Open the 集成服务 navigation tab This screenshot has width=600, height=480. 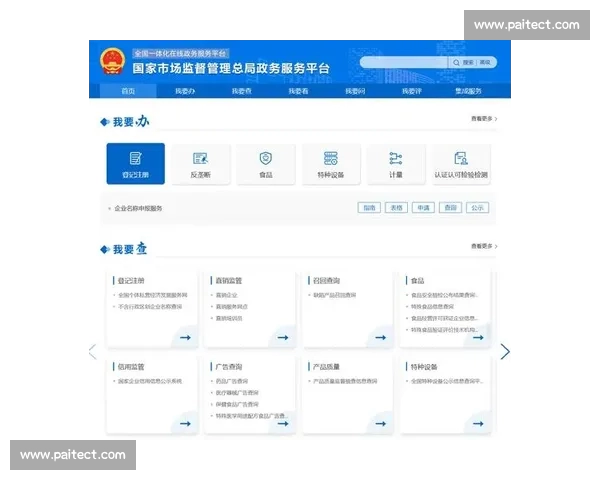(x=468, y=91)
